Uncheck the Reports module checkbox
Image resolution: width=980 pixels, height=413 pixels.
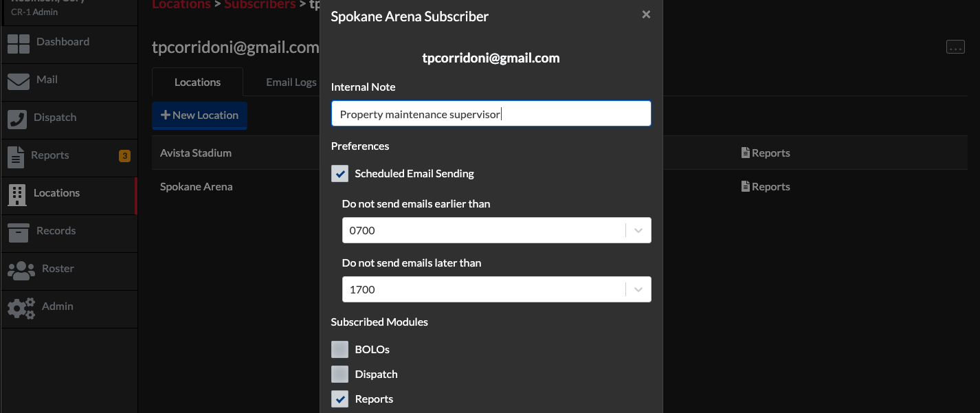pos(339,399)
